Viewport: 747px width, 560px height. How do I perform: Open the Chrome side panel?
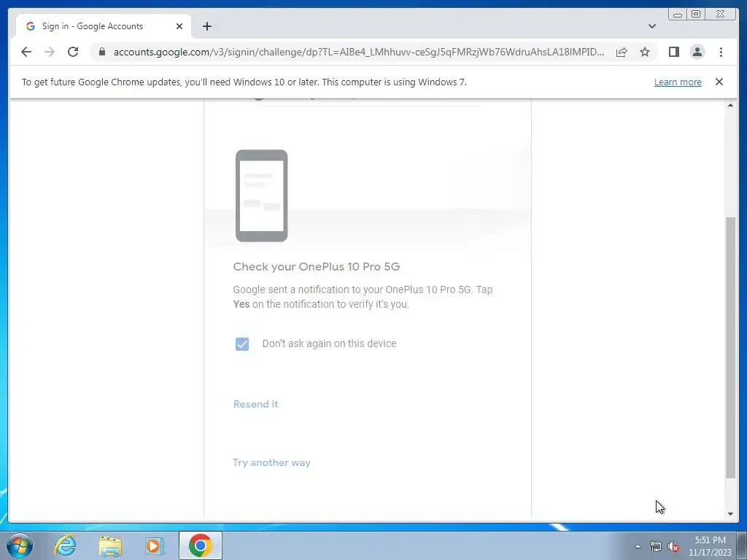click(673, 52)
